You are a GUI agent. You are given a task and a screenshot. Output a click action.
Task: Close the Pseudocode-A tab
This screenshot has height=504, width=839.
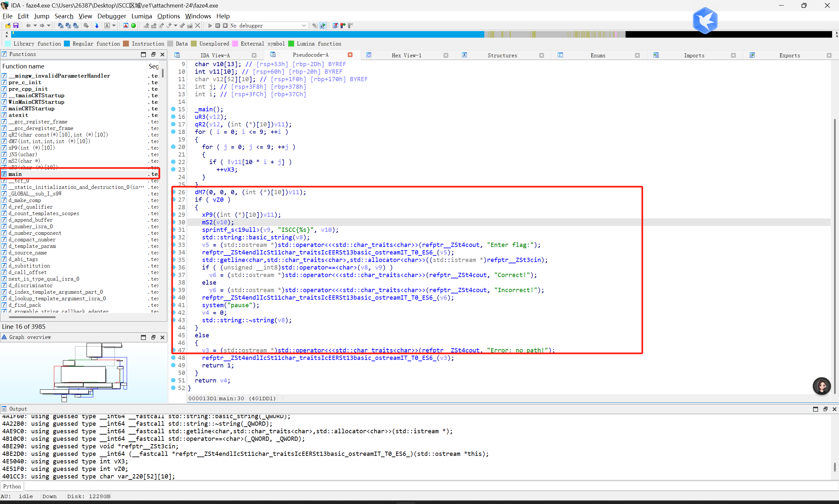350,55
